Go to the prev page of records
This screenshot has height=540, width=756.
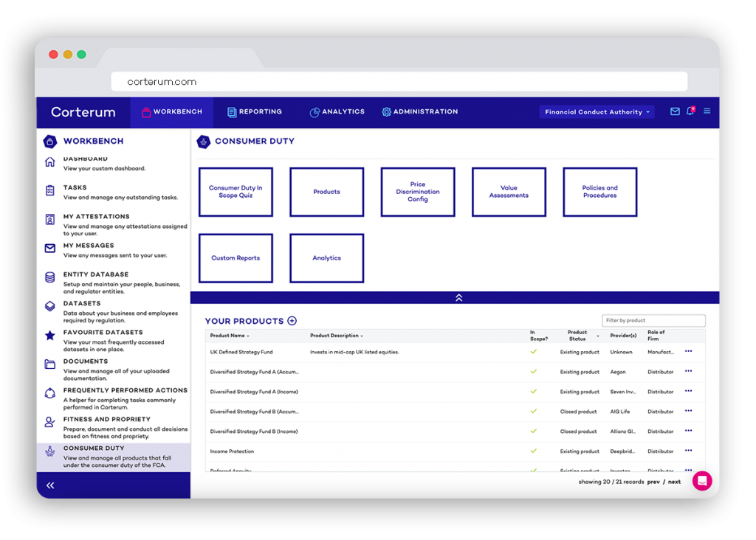(653, 482)
